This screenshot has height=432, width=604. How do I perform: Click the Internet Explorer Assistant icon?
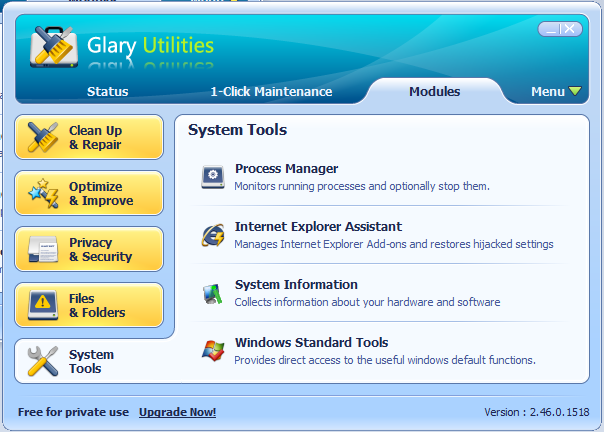coord(213,235)
